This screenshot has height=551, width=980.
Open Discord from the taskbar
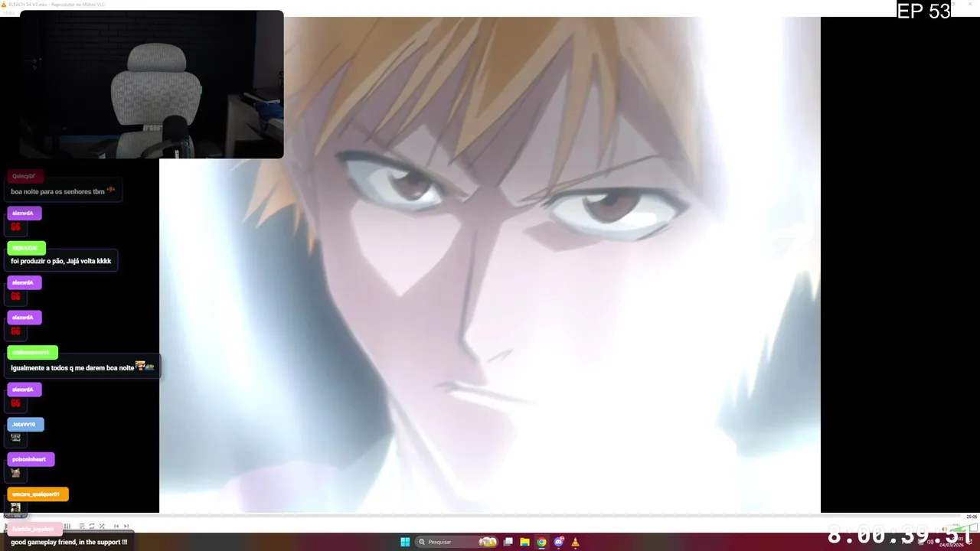pyautogui.click(x=558, y=542)
